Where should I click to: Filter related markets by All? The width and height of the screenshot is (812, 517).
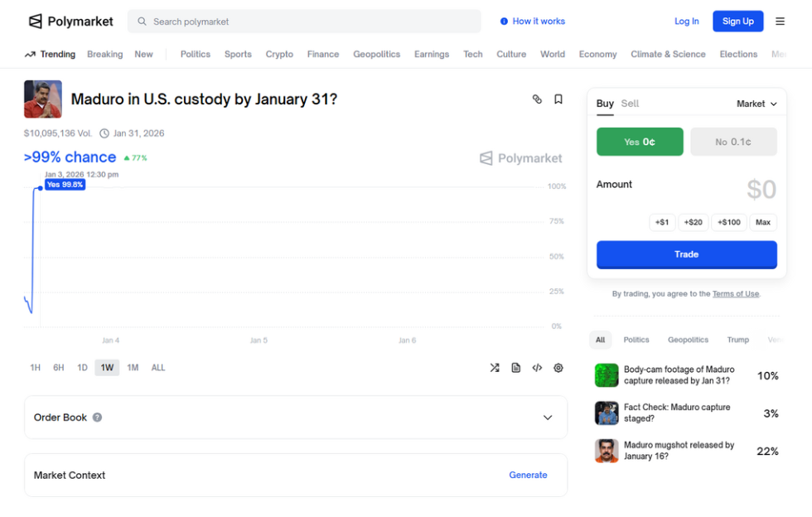coord(600,340)
